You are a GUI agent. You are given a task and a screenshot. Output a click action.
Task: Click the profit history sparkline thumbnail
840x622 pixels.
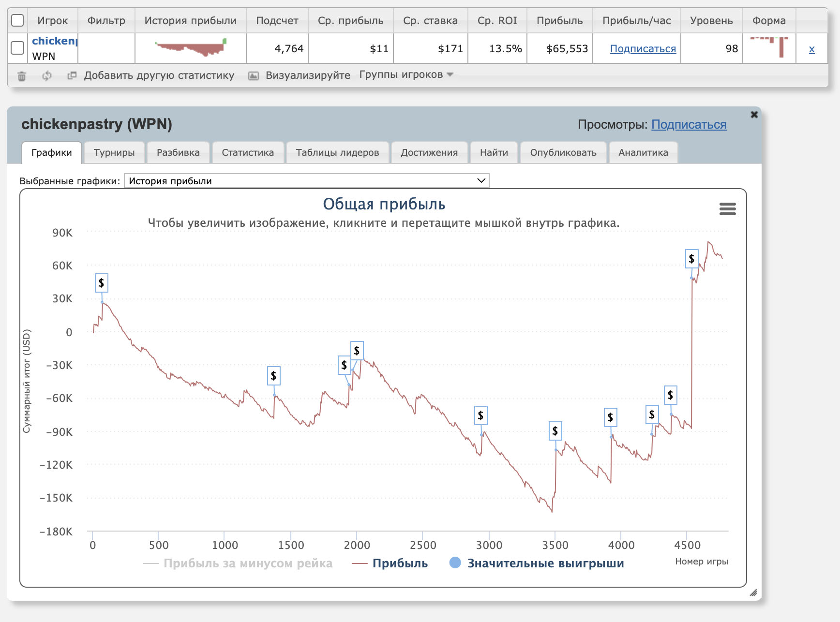pyautogui.click(x=191, y=48)
